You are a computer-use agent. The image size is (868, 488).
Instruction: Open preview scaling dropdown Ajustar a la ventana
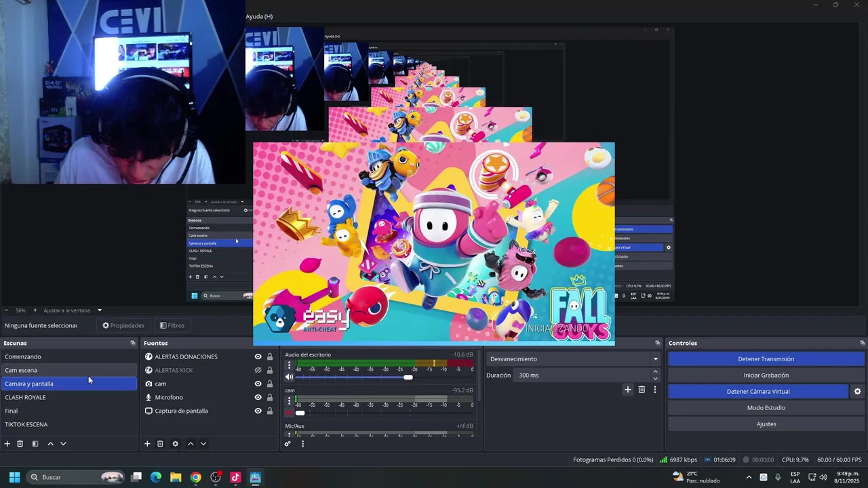(73, 310)
